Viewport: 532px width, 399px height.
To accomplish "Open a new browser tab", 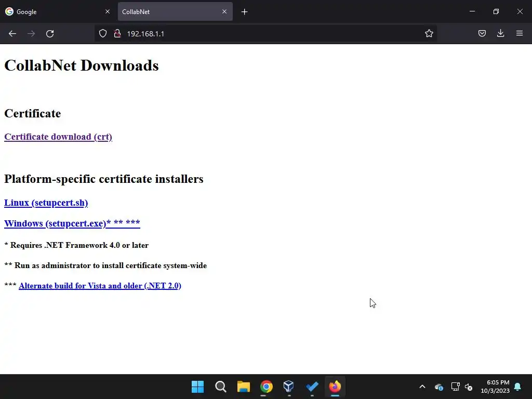I will coord(244,12).
